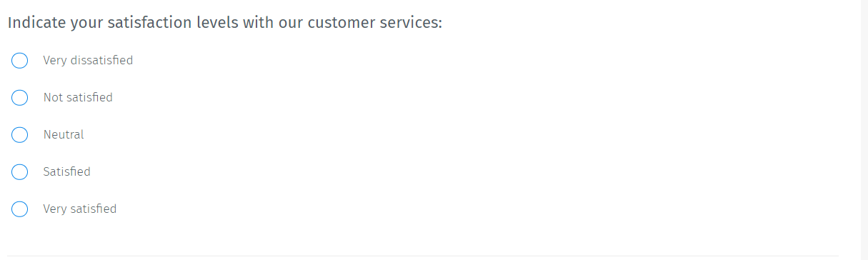
Task: Click the 'Very dissatisfied' label text
Action: (88, 60)
